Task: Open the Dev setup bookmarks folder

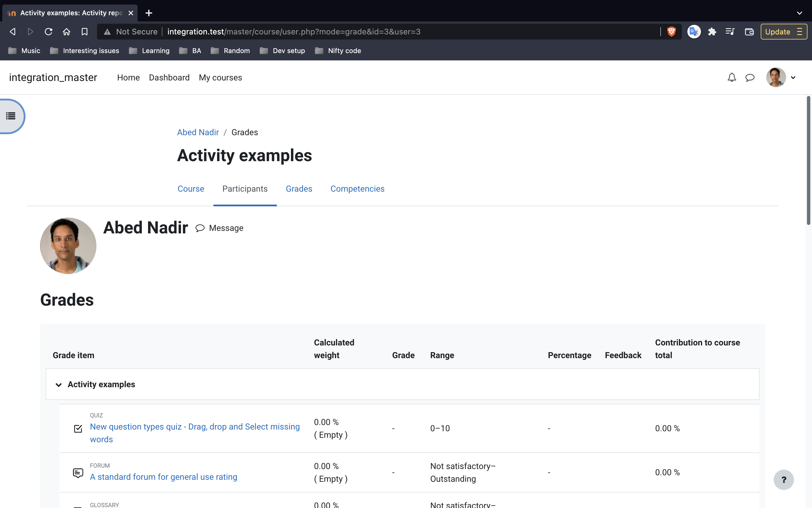Action: (x=283, y=51)
